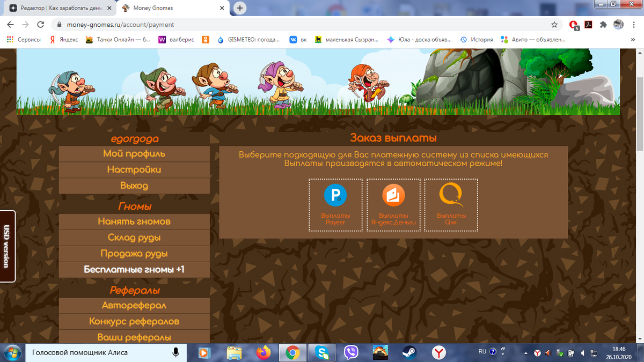Open the Windows Start menu
The height and width of the screenshot is (362, 644).
pos(12,353)
